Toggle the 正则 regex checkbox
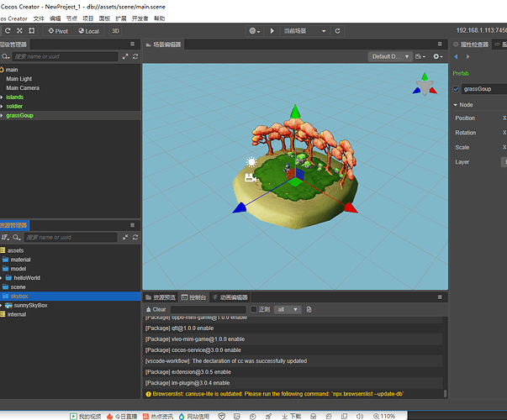This screenshot has width=507, height=420. 253,309
